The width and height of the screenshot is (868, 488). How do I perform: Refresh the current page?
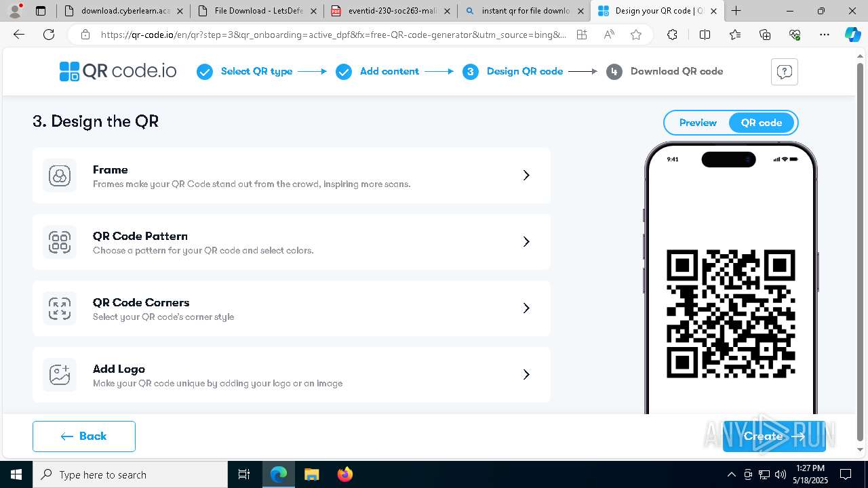49,35
